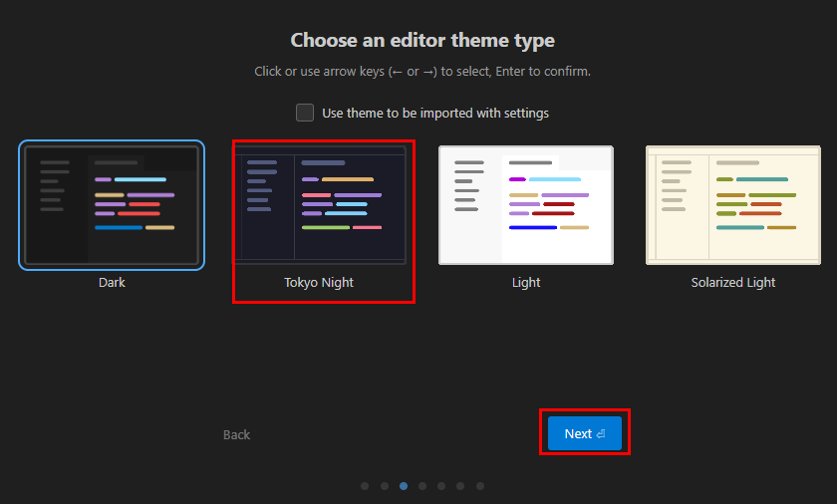Jump to the sixth step pagination dot
The width and height of the screenshot is (837, 504).
tap(460, 486)
